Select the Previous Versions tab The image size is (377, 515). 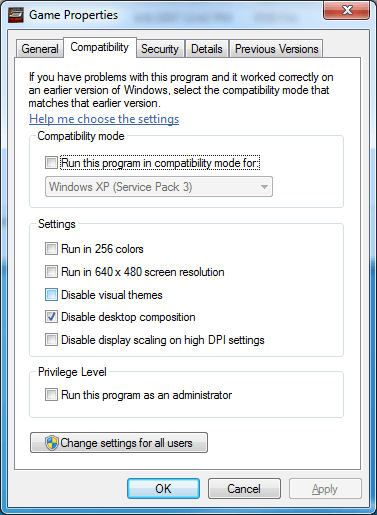click(277, 49)
